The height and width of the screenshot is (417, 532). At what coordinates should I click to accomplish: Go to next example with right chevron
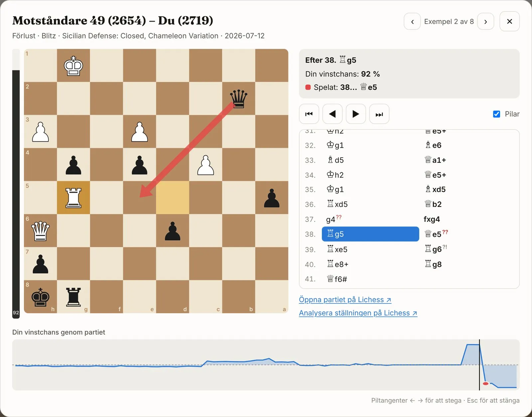tap(485, 21)
